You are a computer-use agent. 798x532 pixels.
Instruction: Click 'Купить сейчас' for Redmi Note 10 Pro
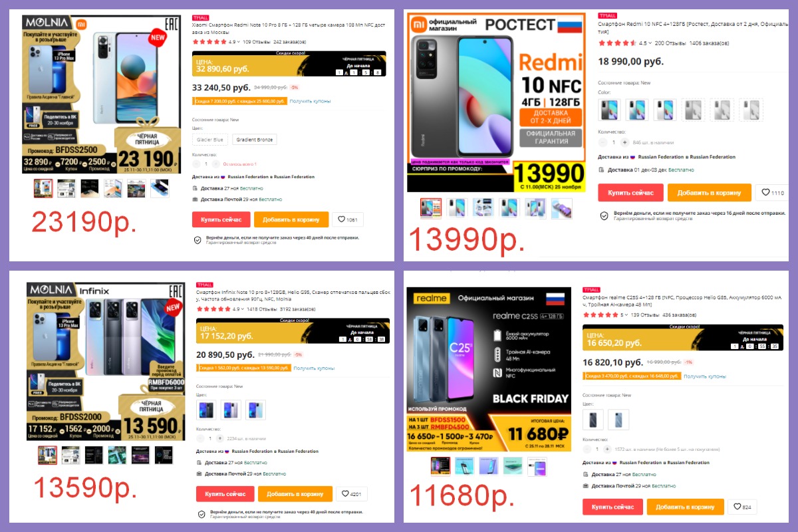(221, 219)
